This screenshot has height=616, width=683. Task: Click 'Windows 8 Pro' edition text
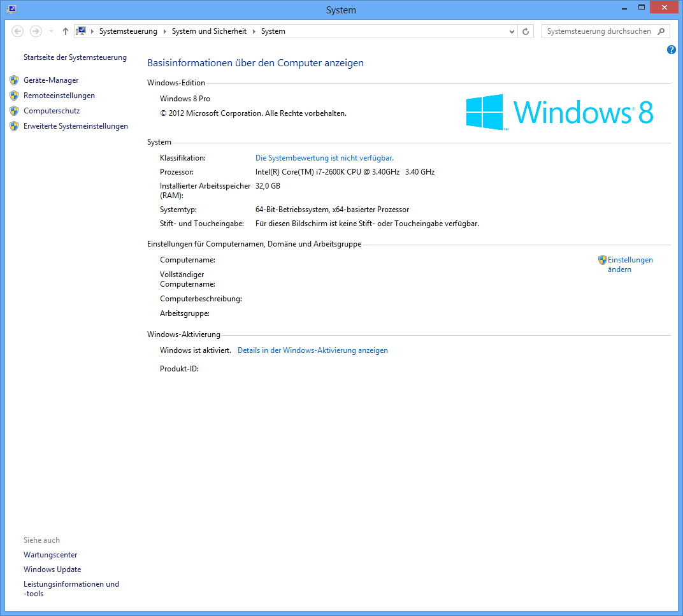coord(185,99)
